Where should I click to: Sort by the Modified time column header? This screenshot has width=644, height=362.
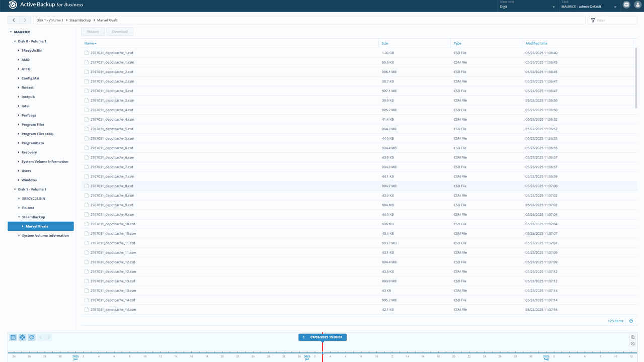tap(536, 43)
